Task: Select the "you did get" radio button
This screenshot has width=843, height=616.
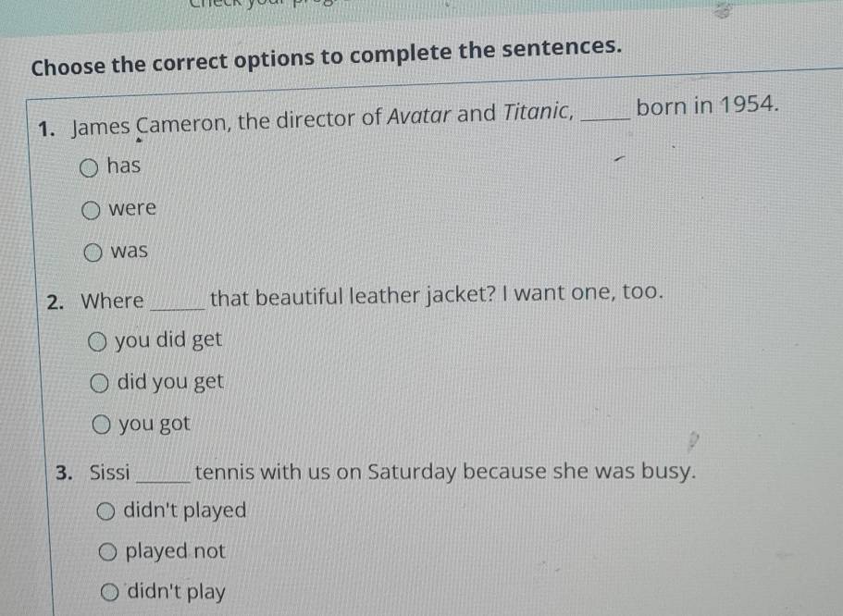Action: [98, 341]
